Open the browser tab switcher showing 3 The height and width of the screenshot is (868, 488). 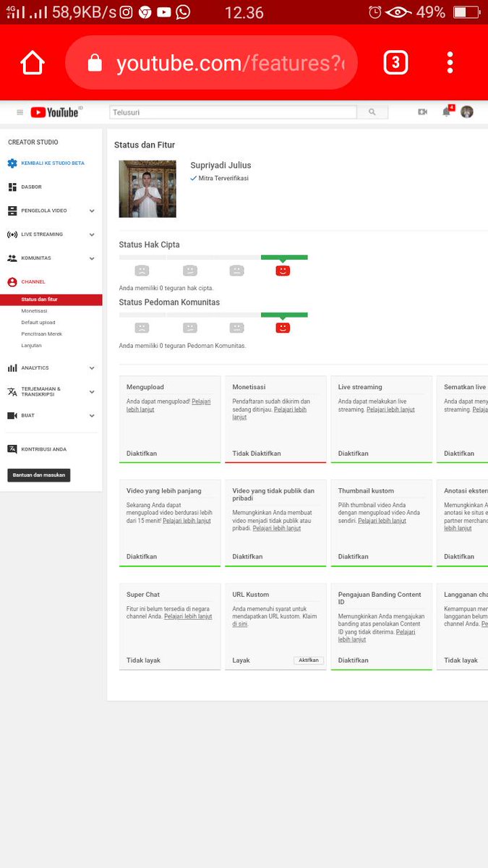(395, 63)
